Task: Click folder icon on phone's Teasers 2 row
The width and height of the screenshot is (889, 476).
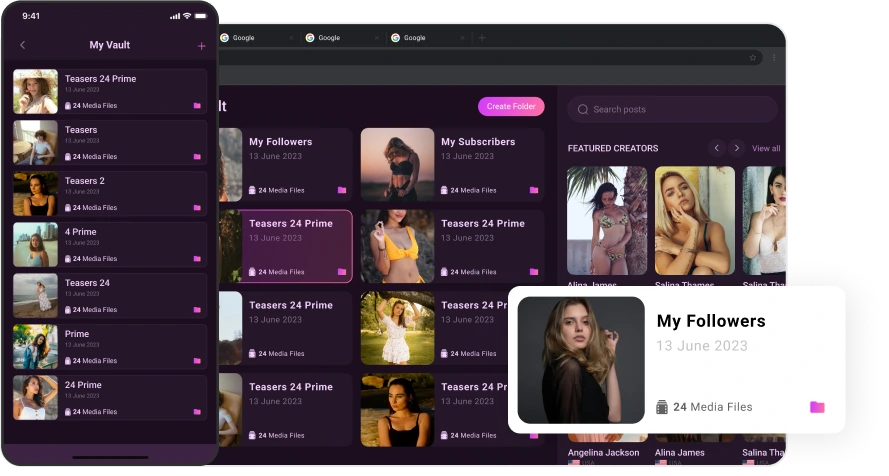Action: click(x=197, y=207)
